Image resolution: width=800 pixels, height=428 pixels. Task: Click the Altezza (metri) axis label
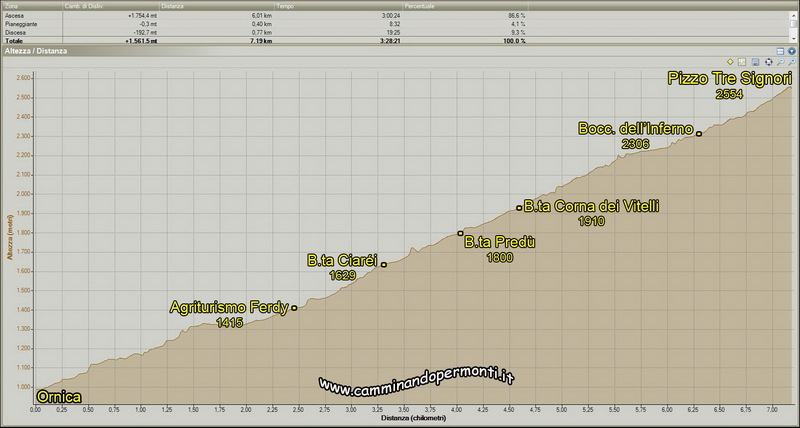tap(9, 236)
